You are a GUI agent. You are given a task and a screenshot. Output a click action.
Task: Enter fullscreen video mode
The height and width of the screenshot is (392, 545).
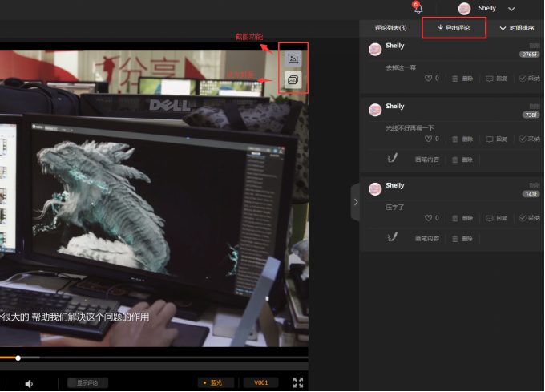click(x=298, y=383)
